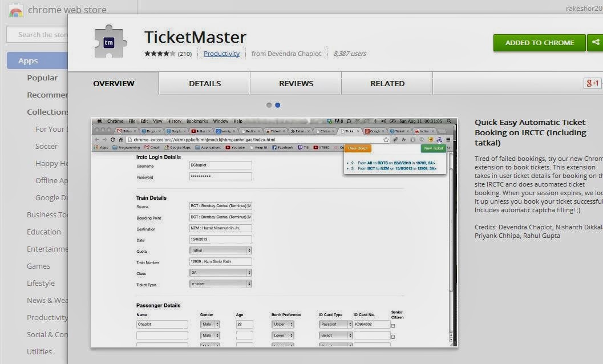The image size is (603, 364).
Task: Switch to the DETAILS tab
Action: pyautogui.click(x=205, y=83)
